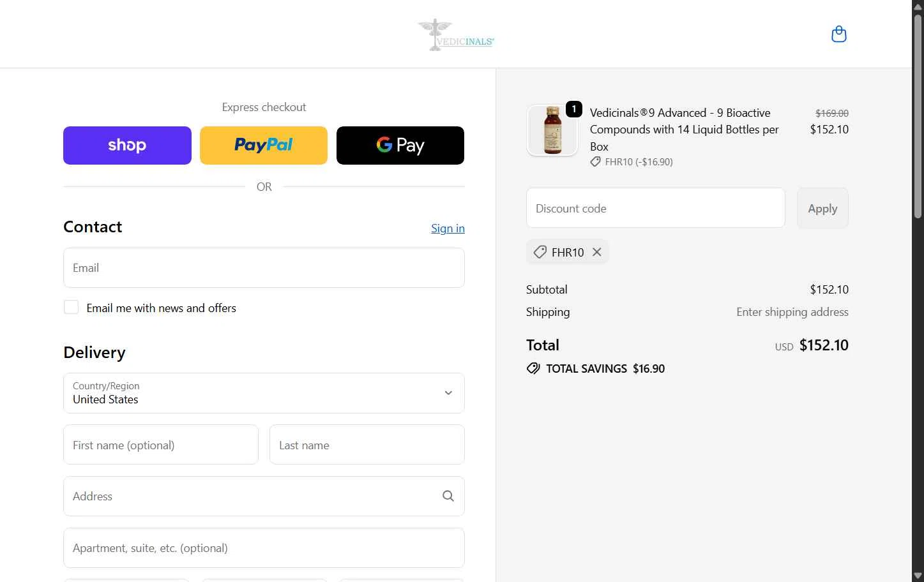924x582 pixels.
Task: Click the Subtotal $152.10 value
Action: [x=829, y=290]
